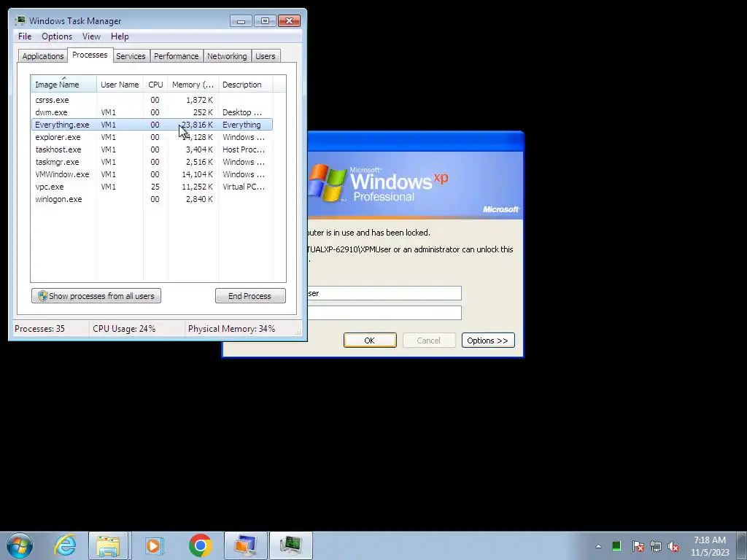Sort processes by Image Name column
Image resolution: width=747 pixels, height=560 pixels.
(64, 85)
